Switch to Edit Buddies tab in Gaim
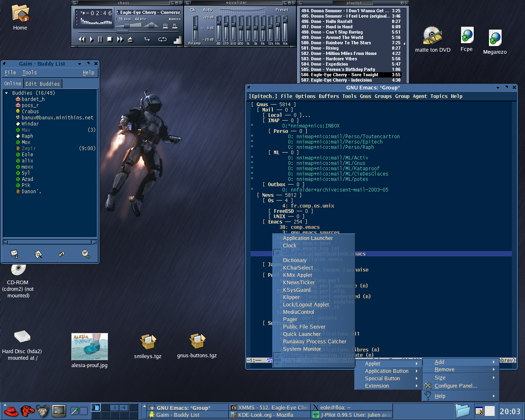 (43, 84)
